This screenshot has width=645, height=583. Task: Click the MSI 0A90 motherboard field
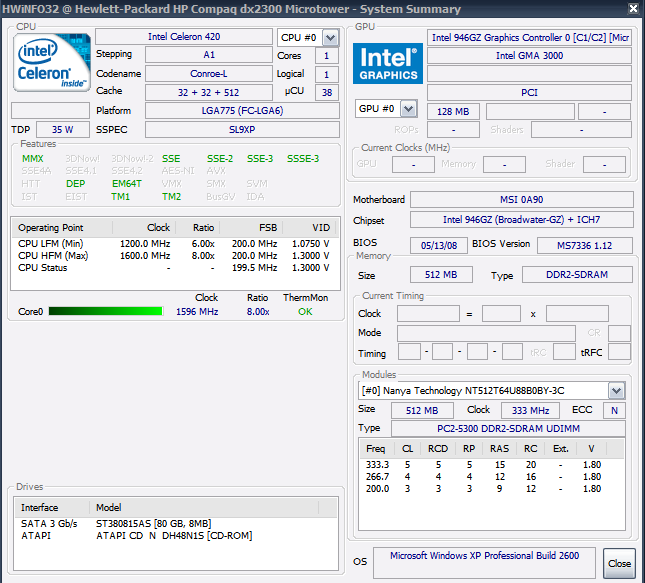(521, 200)
